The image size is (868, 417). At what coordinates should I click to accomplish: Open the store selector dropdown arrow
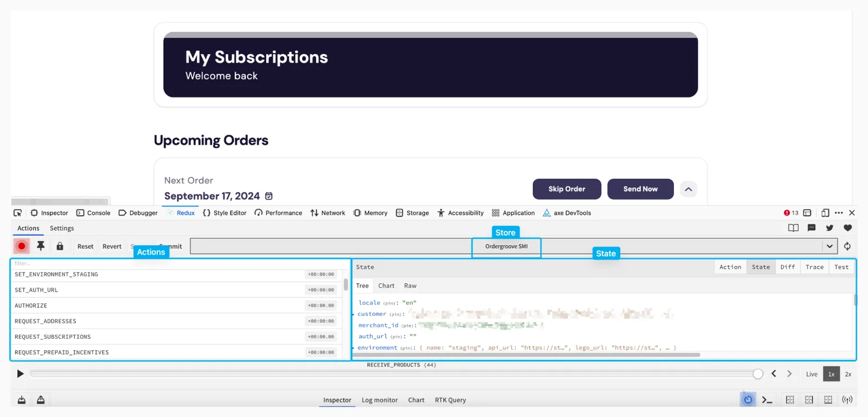coord(829,247)
